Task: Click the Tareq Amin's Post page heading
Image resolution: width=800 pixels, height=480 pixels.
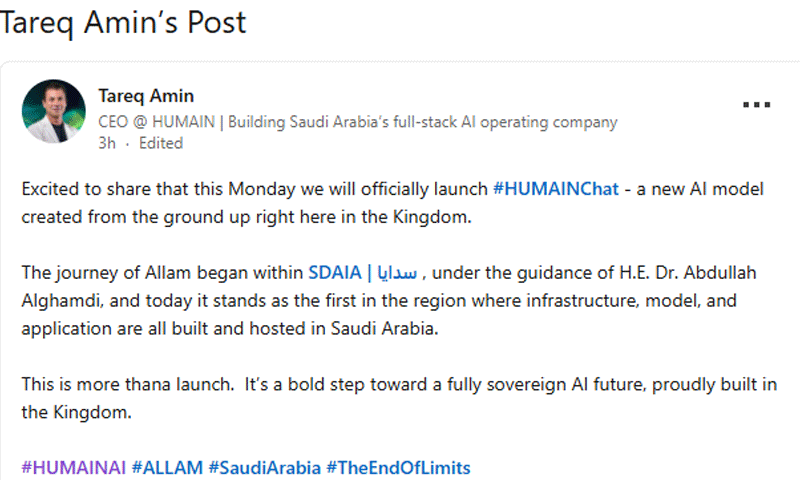Action: pyautogui.click(x=123, y=23)
